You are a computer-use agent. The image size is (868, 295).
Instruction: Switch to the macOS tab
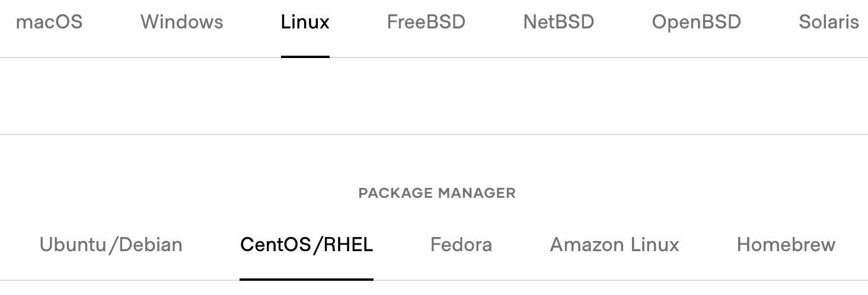tap(49, 23)
